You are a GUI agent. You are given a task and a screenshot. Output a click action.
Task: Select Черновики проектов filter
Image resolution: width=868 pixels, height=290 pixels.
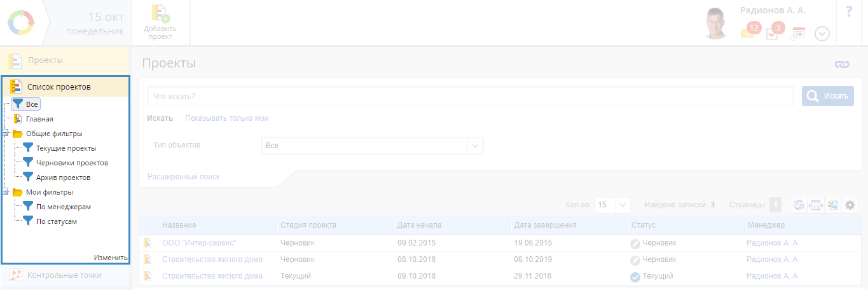click(72, 163)
